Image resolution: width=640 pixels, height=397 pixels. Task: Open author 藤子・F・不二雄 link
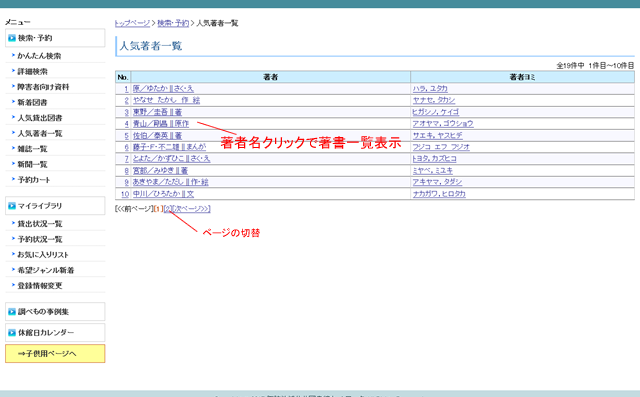pos(169,147)
